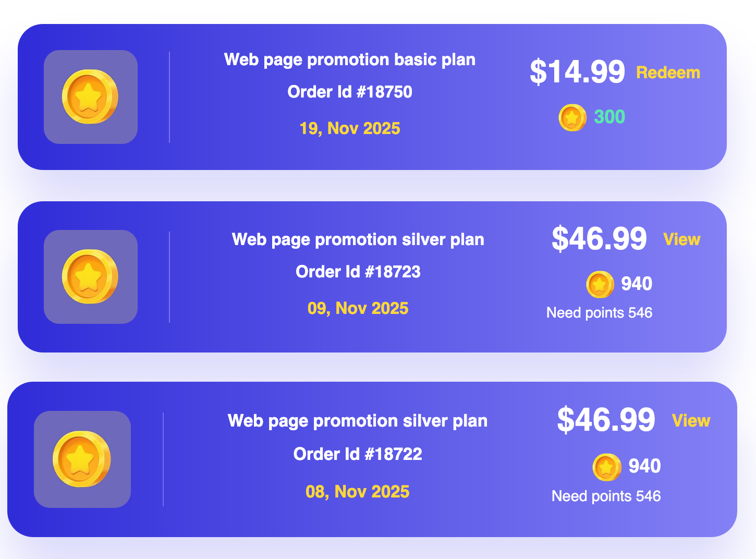Click the 08, Nov 2025 date

coord(357,492)
